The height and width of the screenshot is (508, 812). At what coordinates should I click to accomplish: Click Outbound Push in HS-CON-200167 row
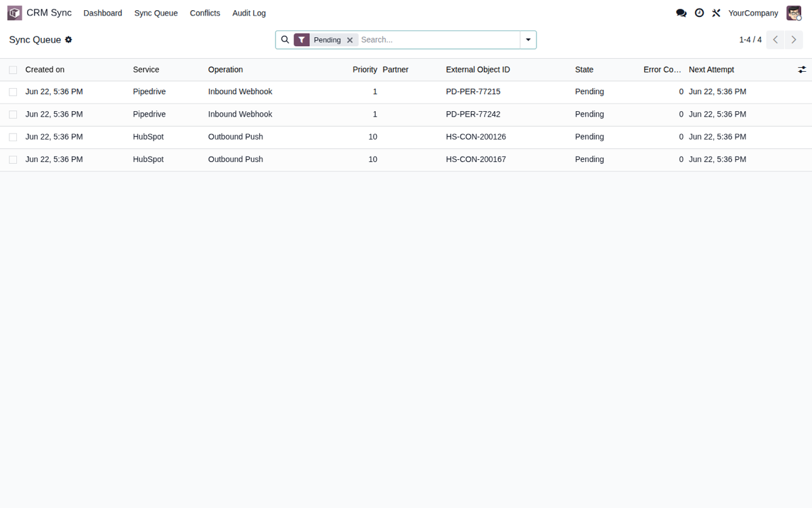pyautogui.click(x=235, y=160)
